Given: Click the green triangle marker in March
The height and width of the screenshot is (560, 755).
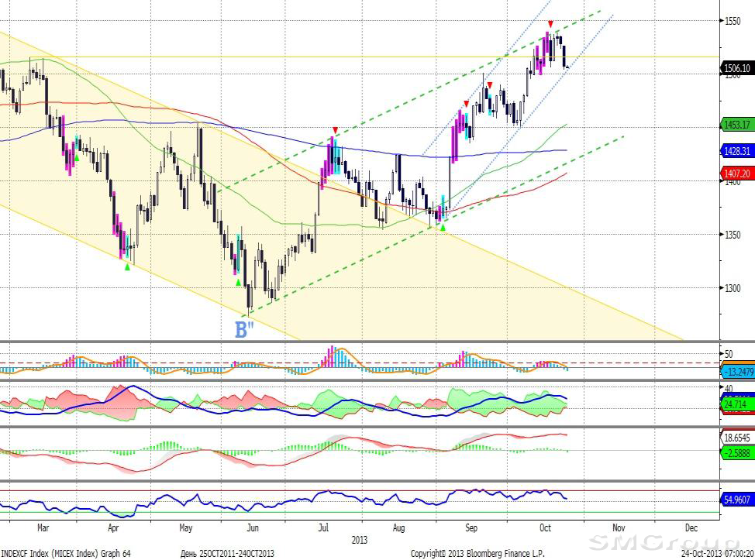Looking at the screenshot, I should 77,157.
